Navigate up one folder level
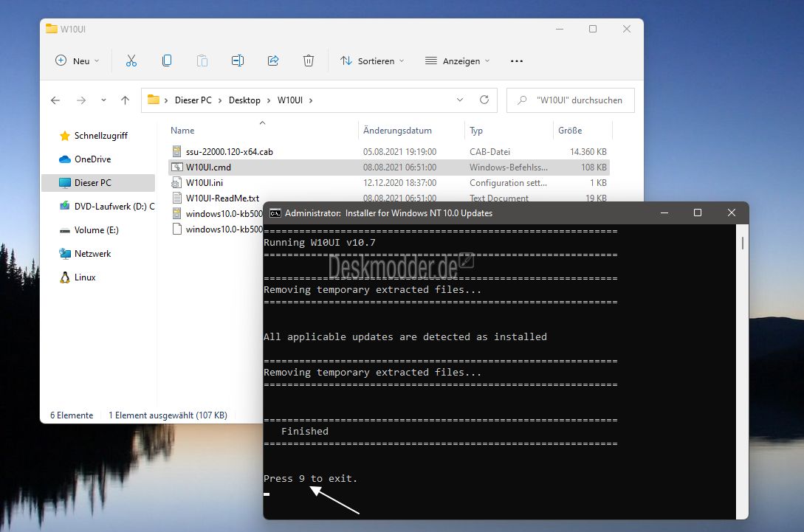 click(125, 100)
